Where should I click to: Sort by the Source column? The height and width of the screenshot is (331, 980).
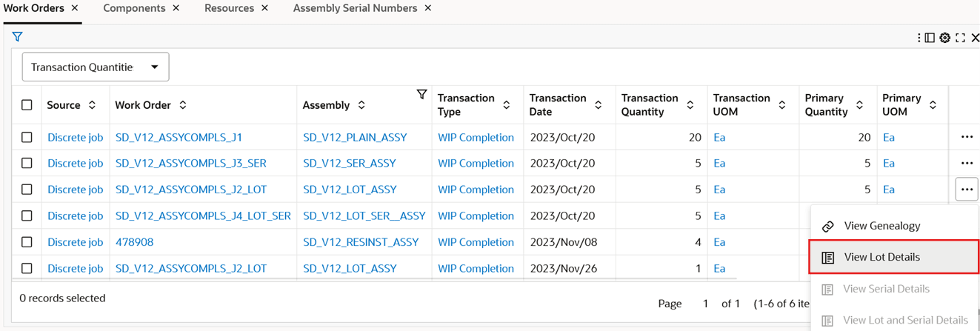[x=92, y=105]
